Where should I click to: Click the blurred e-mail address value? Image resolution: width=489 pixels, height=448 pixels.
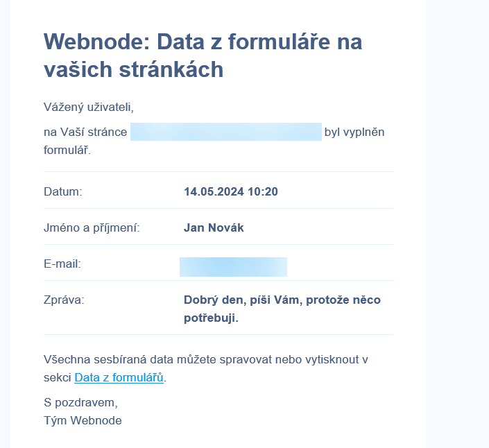[233, 267]
